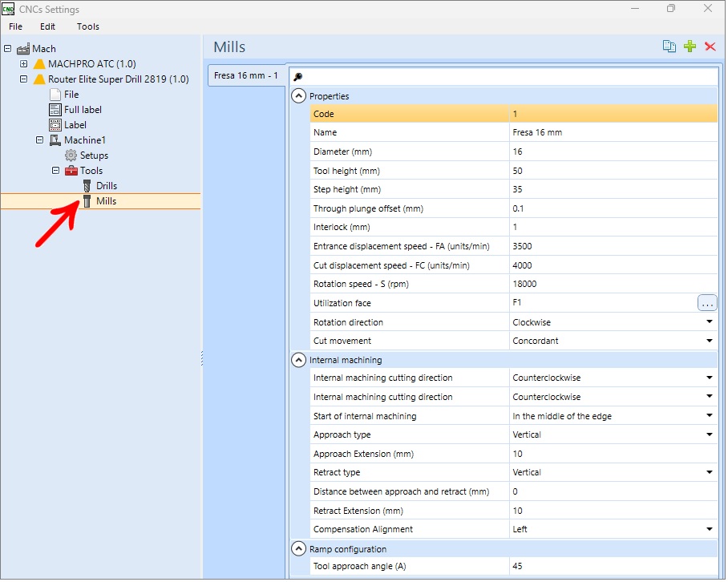Edit the Entrance displacement speed value

point(613,247)
